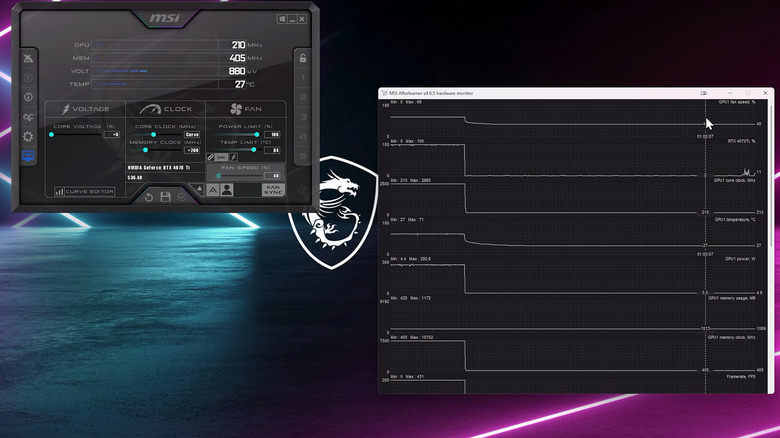Click the 'RTX 4070Ti, %' graph label
The width and height of the screenshot is (780, 438).
click(x=741, y=141)
